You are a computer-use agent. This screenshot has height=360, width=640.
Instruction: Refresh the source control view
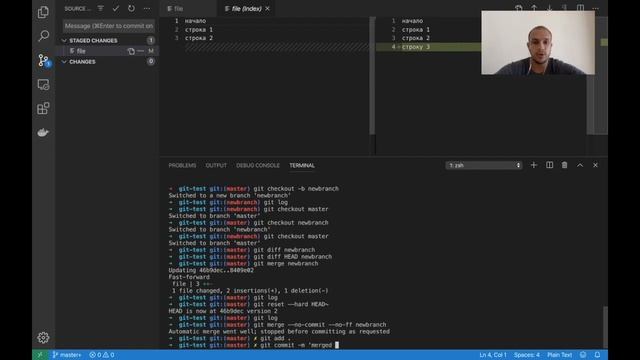click(131, 8)
